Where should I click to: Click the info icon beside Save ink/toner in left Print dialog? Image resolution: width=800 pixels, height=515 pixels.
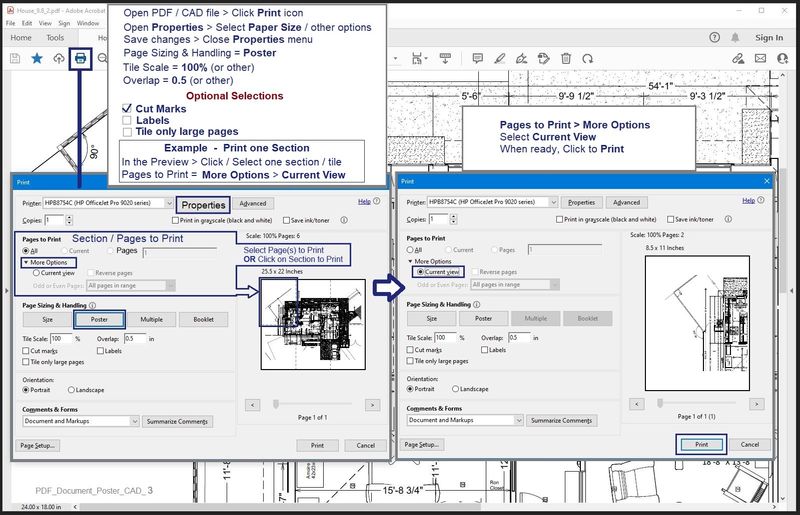344,220
